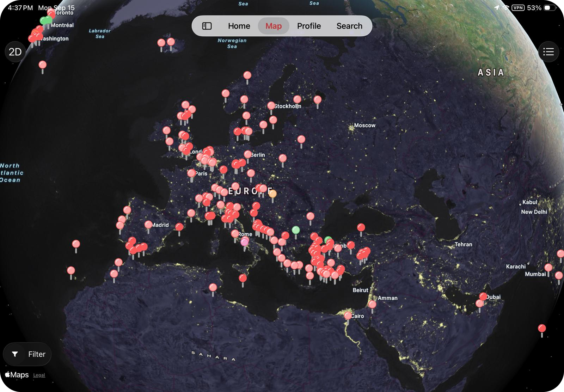Switch to the Home tab
Screen dimensions: 564x392
(x=239, y=26)
